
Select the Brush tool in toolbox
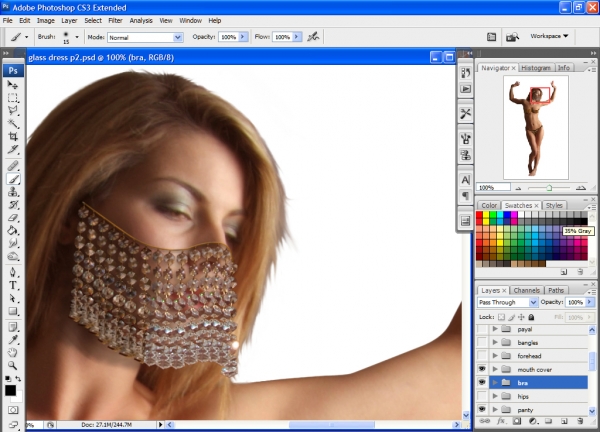(13, 179)
